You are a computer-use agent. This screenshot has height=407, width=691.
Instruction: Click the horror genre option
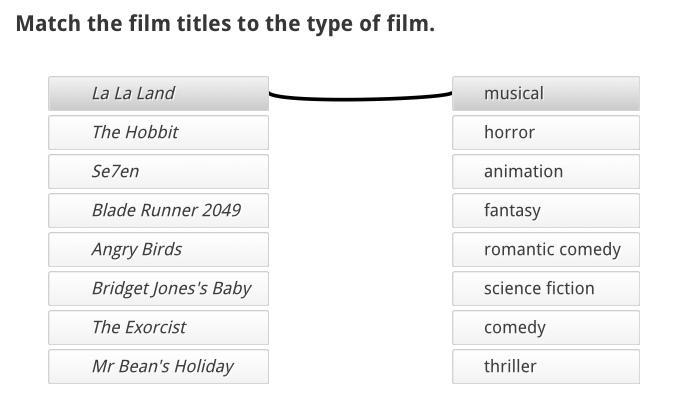point(545,132)
